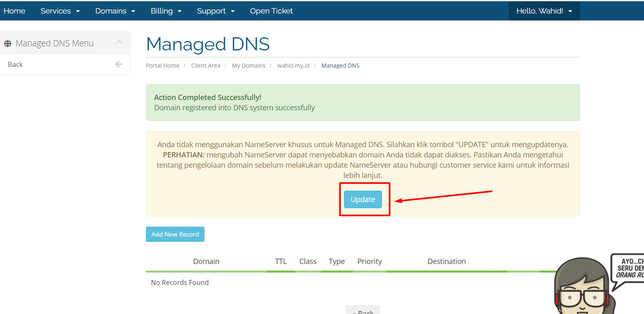Open the Client Area breadcrumb link
The height and width of the screenshot is (314, 644).
pyautogui.click(x=206, y=66)
